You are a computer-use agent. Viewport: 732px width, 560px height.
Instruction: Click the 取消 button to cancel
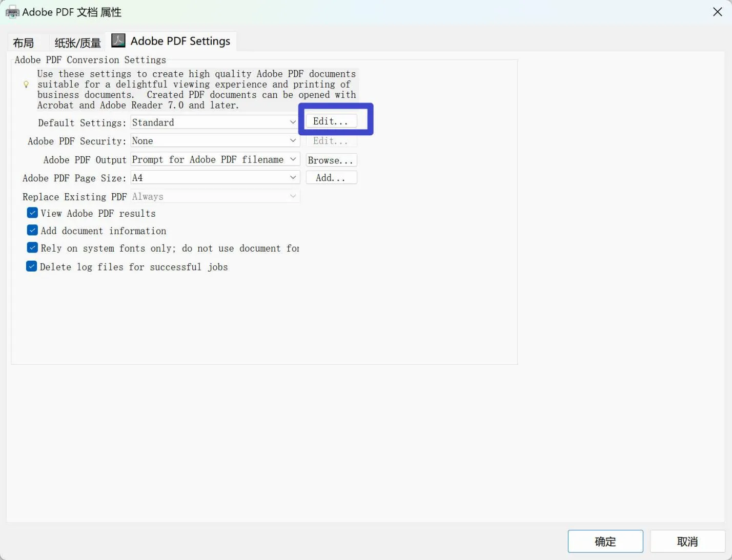coord(687,541)
